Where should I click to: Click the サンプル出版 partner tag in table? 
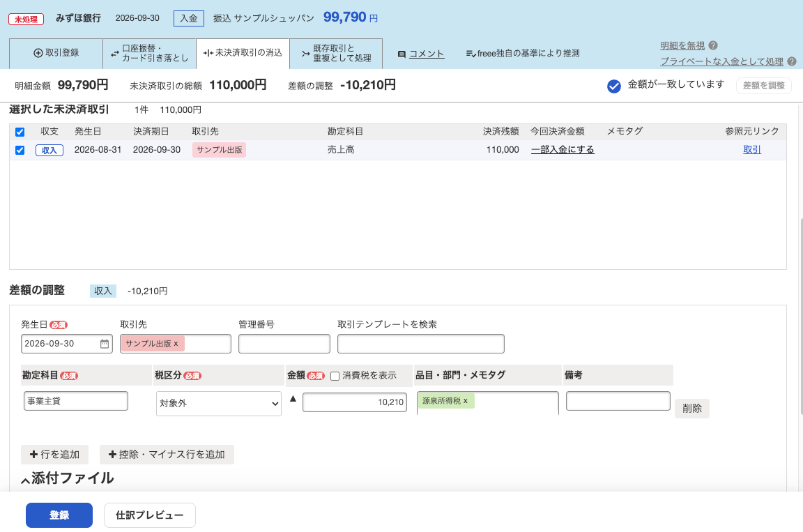coord(219,150)
